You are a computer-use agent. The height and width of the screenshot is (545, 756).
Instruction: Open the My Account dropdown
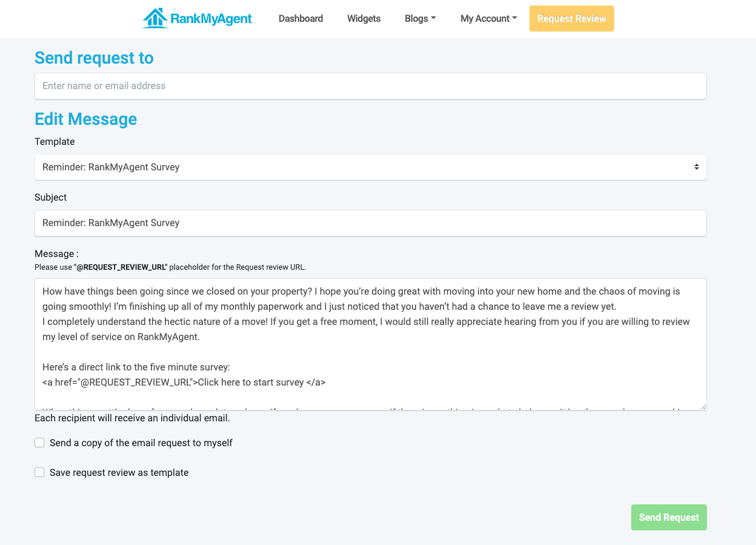click(488, 19)
